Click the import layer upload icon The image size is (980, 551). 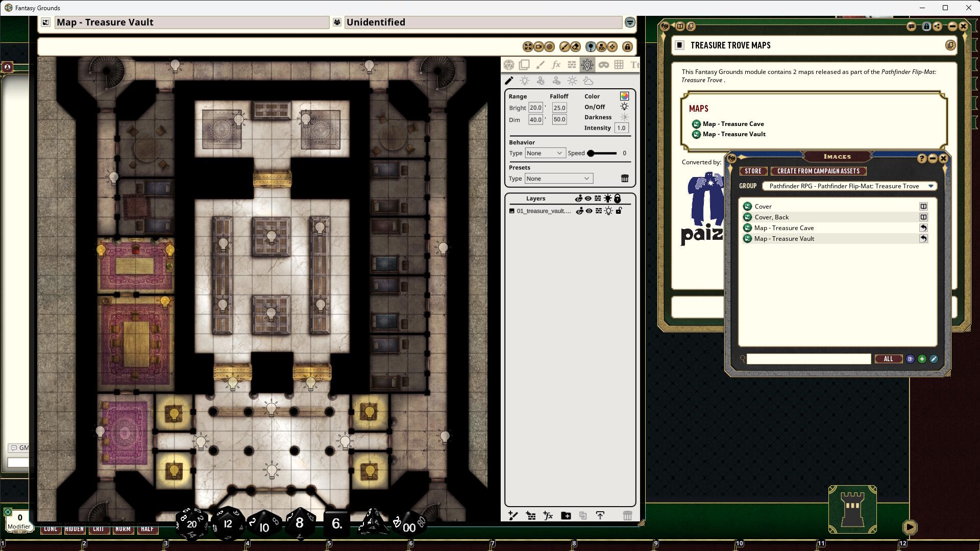click(x=600, y=516)
